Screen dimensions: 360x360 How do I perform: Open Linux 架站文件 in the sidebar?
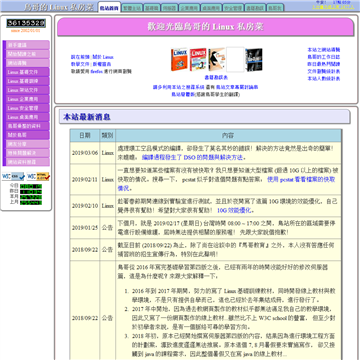(x=28, y=90)
